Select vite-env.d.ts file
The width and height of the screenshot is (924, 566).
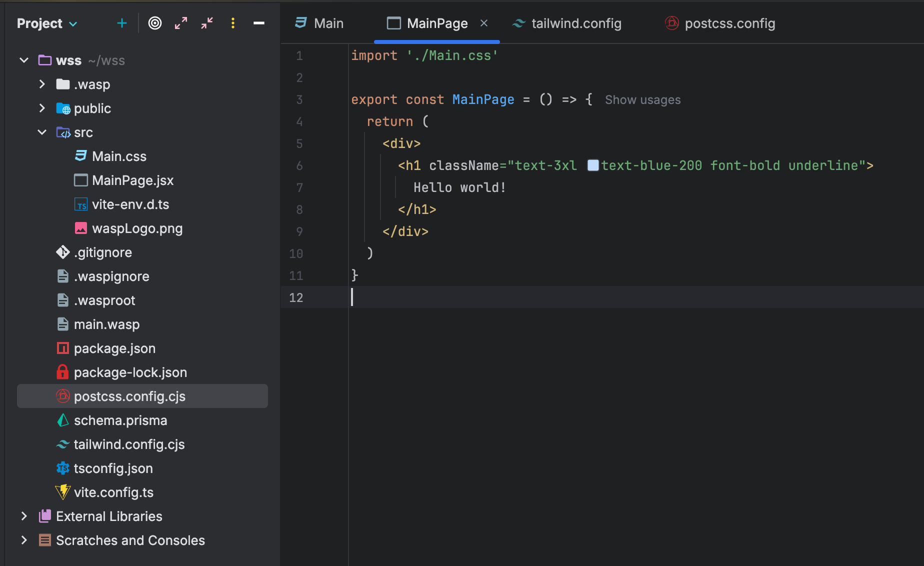[130, 204]
